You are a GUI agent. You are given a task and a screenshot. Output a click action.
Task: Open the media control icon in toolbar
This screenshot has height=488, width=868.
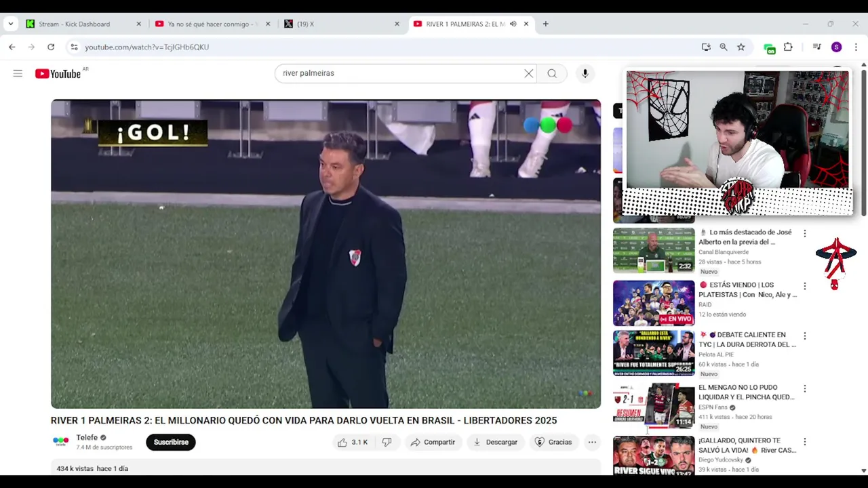(x=817, y=47)
